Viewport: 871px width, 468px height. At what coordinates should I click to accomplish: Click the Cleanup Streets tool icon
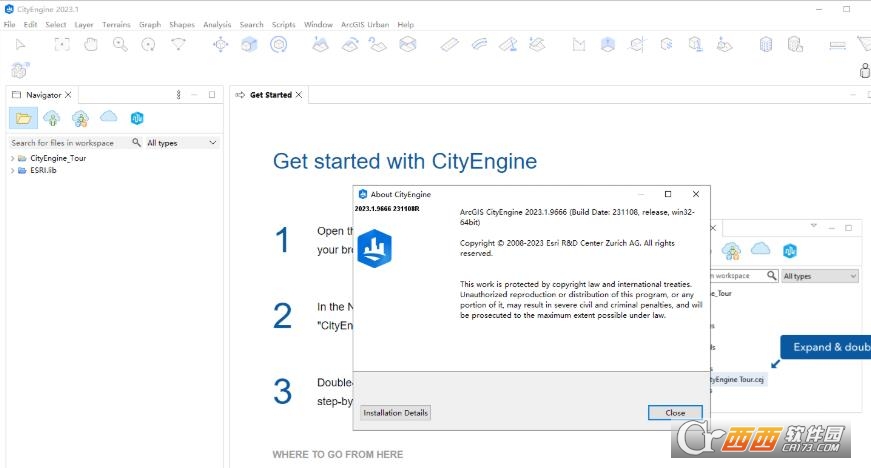[537, 44]
